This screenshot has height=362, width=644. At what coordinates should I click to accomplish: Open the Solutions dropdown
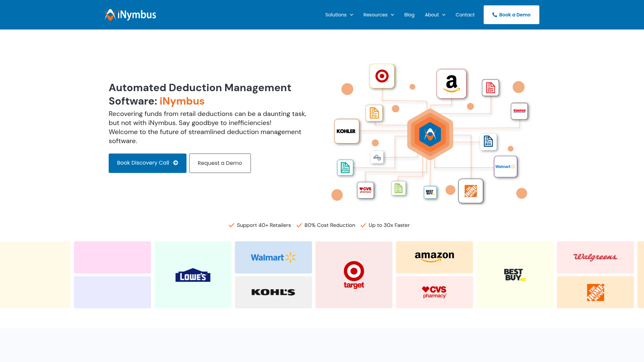tap(339, 15)
